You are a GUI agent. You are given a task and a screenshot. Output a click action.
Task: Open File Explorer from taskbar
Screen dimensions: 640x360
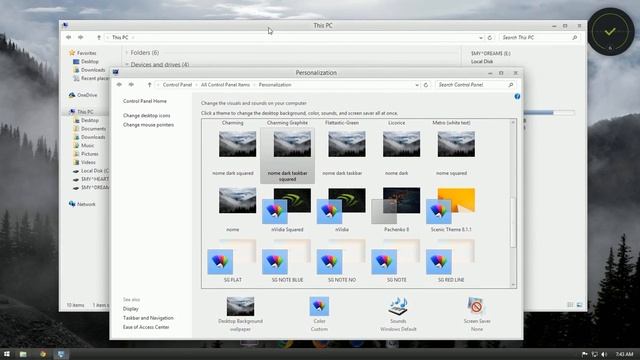coord(23,354)
